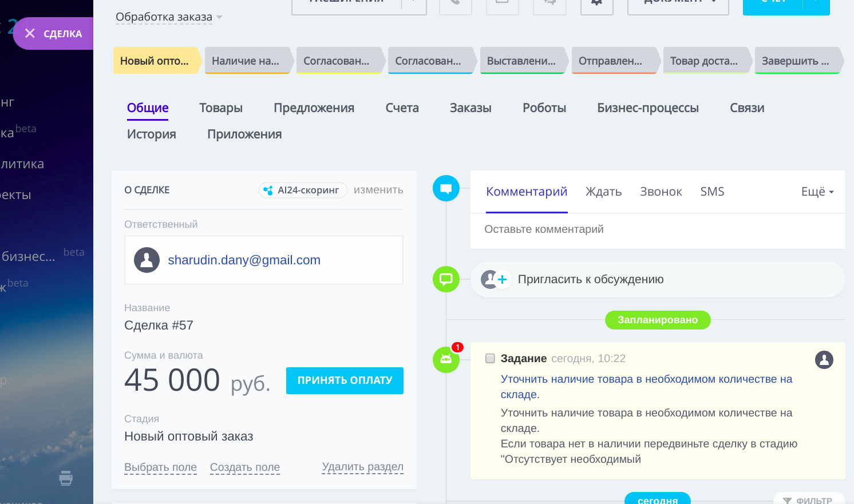
Task: Open the task link Уточнить наличие товара
Action: (646, 387)
